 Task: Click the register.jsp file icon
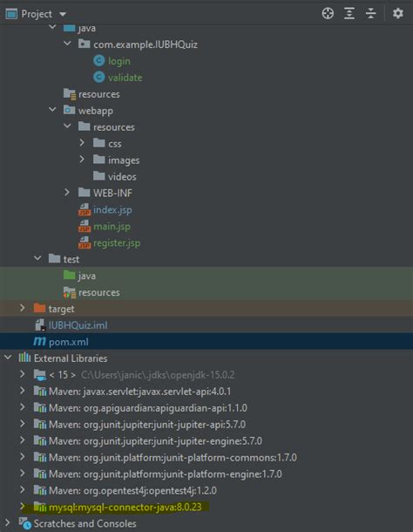(x=85, y=242)
